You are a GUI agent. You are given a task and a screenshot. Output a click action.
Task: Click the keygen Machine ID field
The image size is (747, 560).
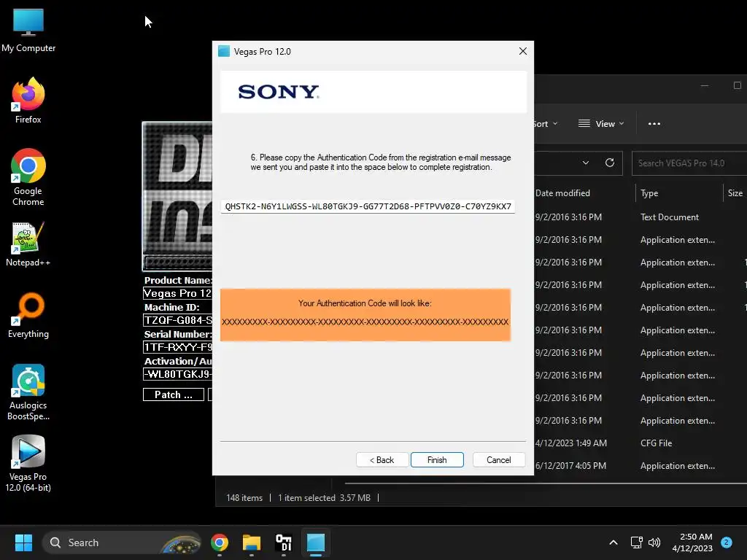(x=178, y=320)
